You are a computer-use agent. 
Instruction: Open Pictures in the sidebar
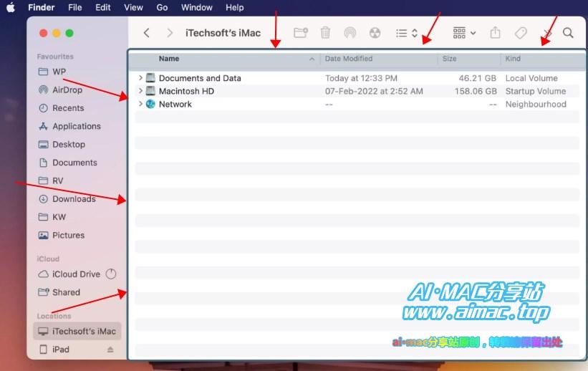pos(77,235)
